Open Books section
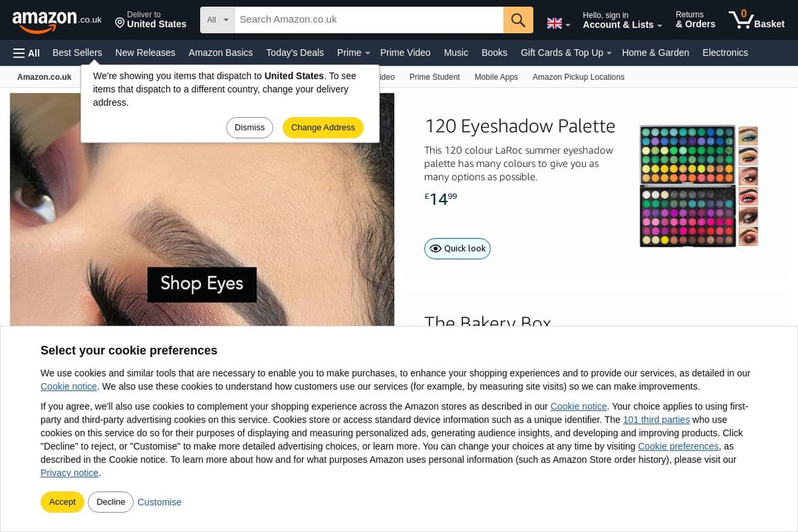Image resolution: width=798 pixels, height=532 pixels. click(494, 53)
